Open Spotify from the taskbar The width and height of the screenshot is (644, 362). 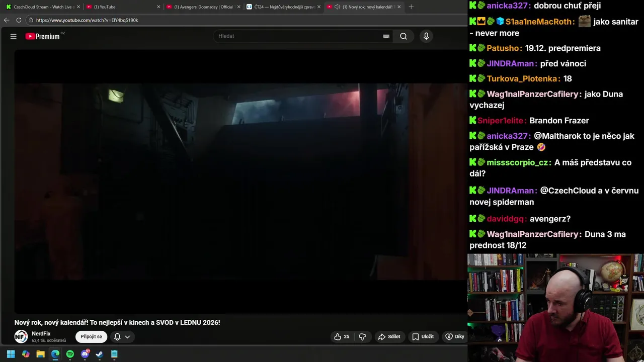coord(70,354)
